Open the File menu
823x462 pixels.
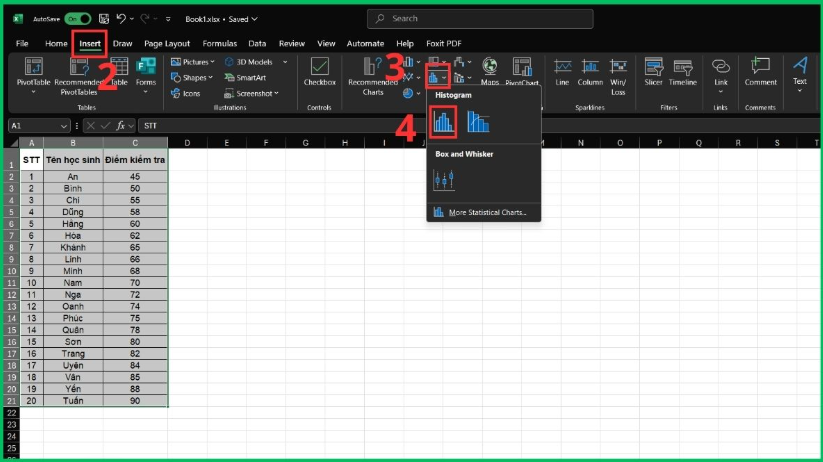(x=22, y=44)
